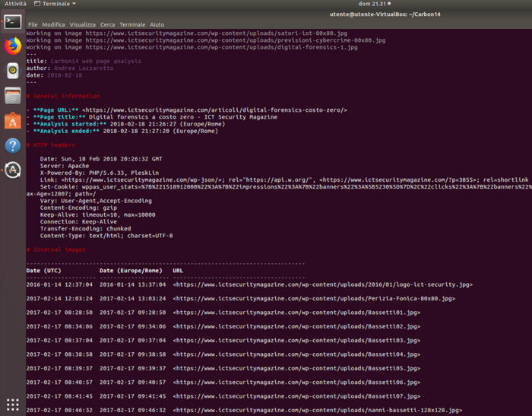Open the Visualizza menu
The image size is (532, 416).
pyautogui.click(x=82, y=25)
